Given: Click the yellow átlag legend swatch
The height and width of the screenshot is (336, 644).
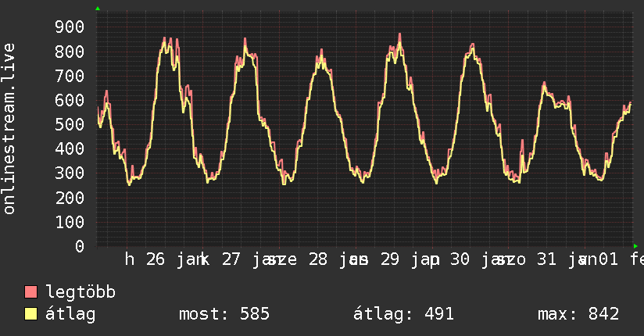Looking at the screenshot, I should pos(30,314).
